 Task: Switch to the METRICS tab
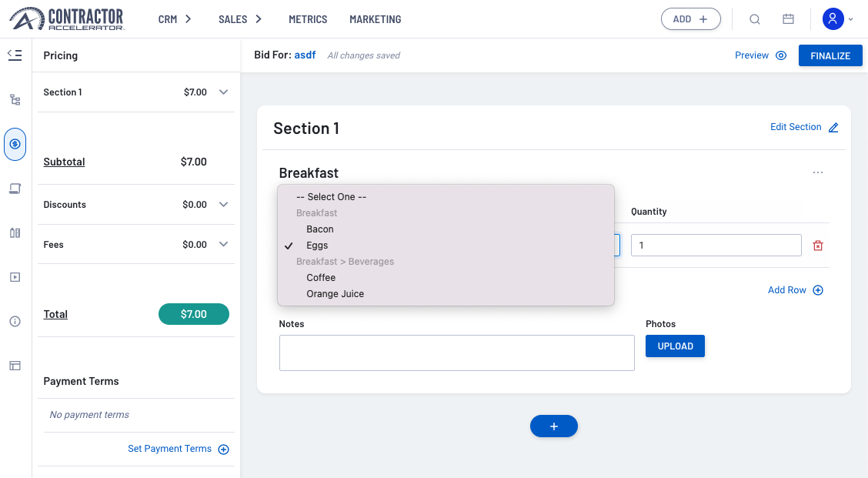pos(307,19)
